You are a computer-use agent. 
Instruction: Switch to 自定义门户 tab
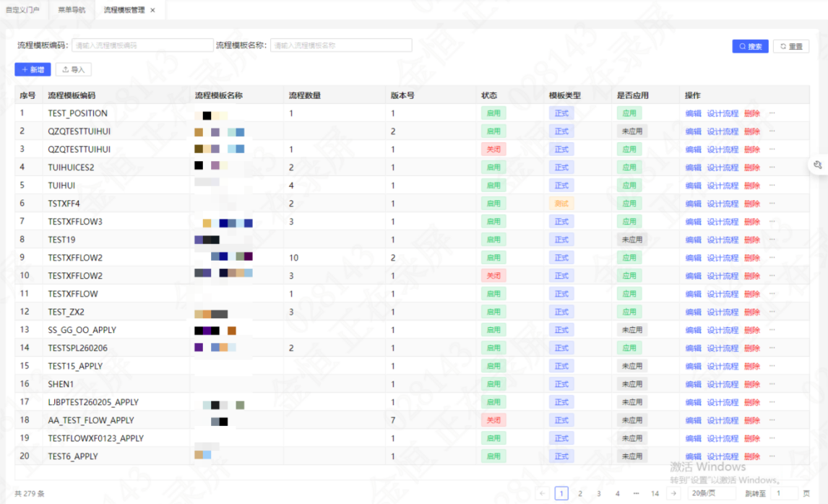(x=22, y=10)
